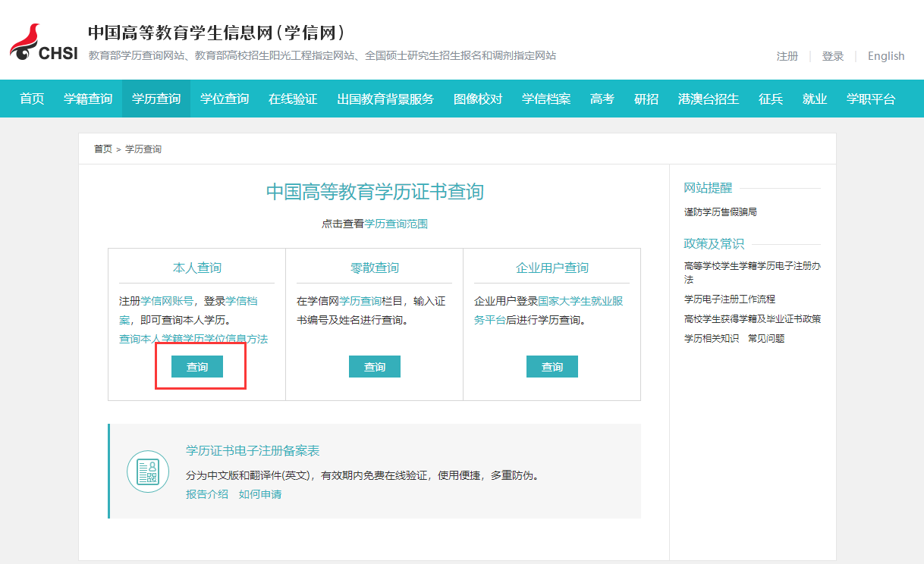Click the 零散查询 column heading
Image resolution: width=924 pixels, height=564 pixels.
point(375,268)
